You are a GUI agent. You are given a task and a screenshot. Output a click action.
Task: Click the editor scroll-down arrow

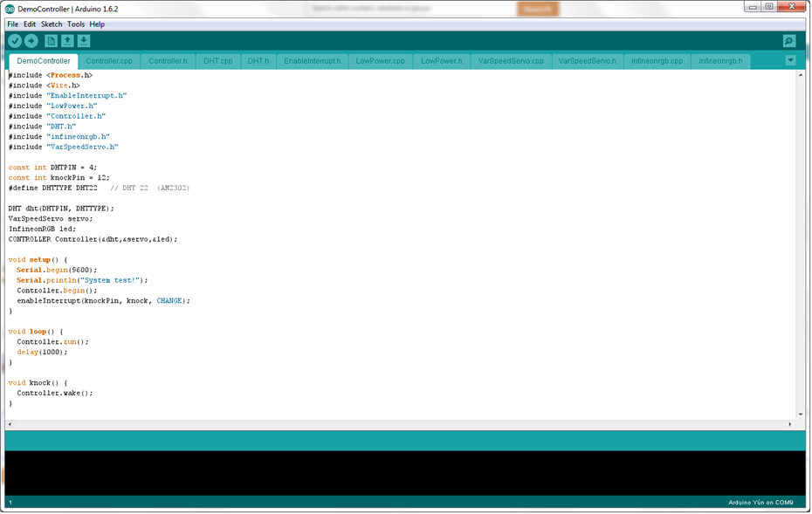click(801, 415)
